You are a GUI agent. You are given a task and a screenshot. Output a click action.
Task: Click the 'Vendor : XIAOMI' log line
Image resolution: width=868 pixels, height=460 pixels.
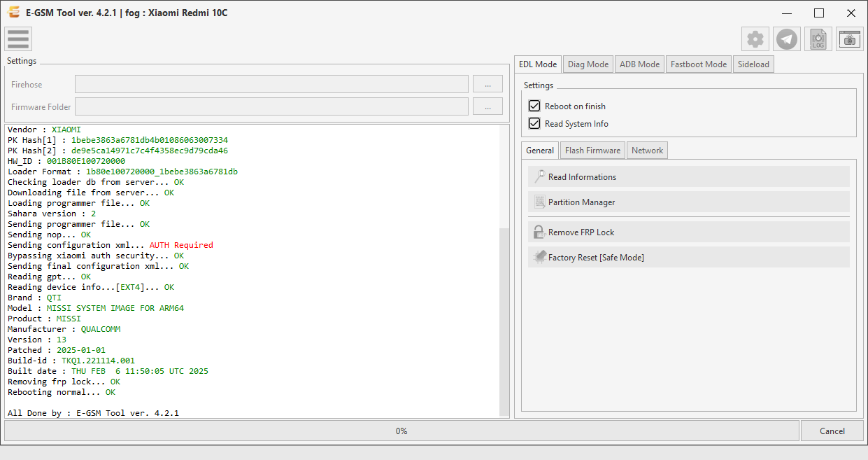(x=44, y=130)
